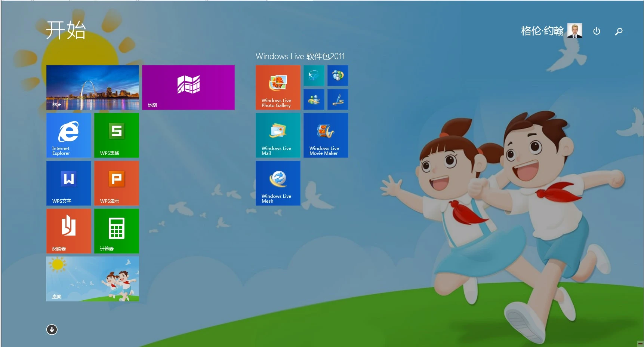Open the 计算器 (Calculator) tile
The image size is (644, 347).
point(117,231)
